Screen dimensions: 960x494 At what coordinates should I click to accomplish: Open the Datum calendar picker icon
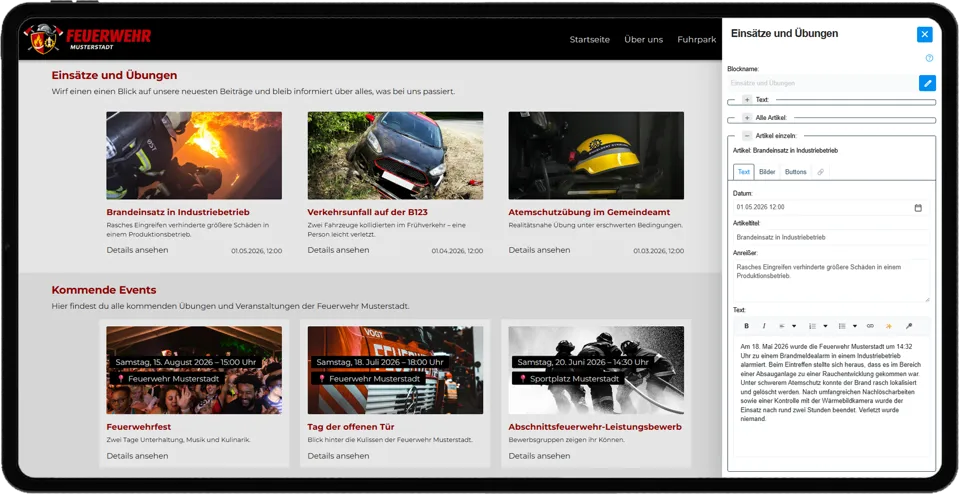point(918,208)
